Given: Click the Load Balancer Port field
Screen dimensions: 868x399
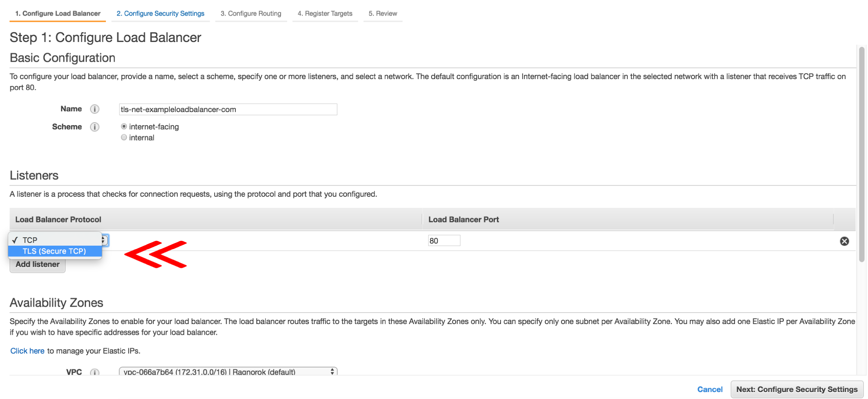Looking at the screenshot, I should click(x=444, y=241).
